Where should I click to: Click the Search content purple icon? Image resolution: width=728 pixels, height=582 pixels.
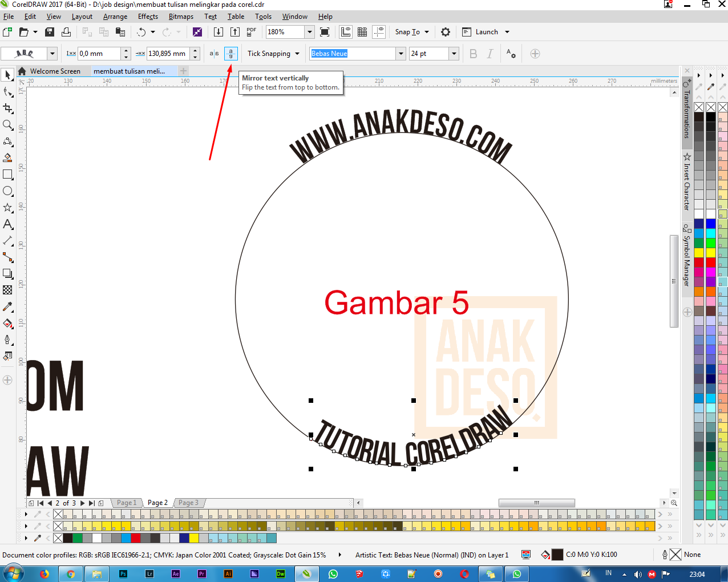tap(197, 32)
